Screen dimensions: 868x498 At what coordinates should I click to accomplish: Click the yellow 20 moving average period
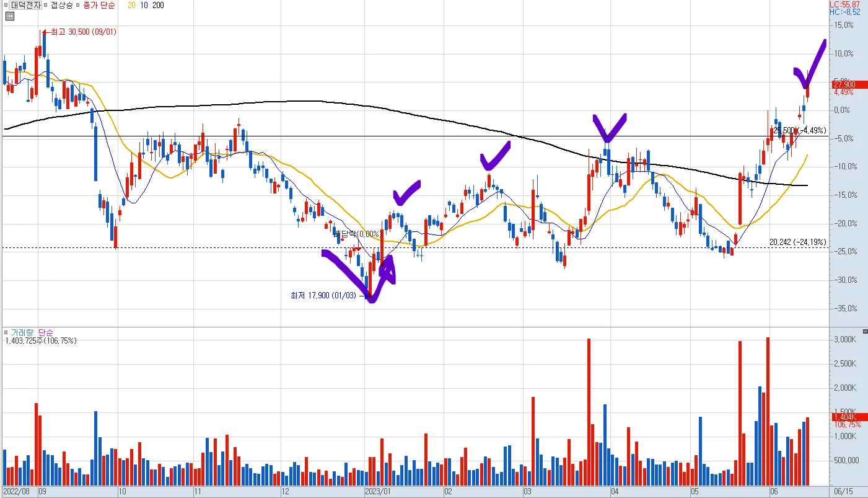pos(131,5)
